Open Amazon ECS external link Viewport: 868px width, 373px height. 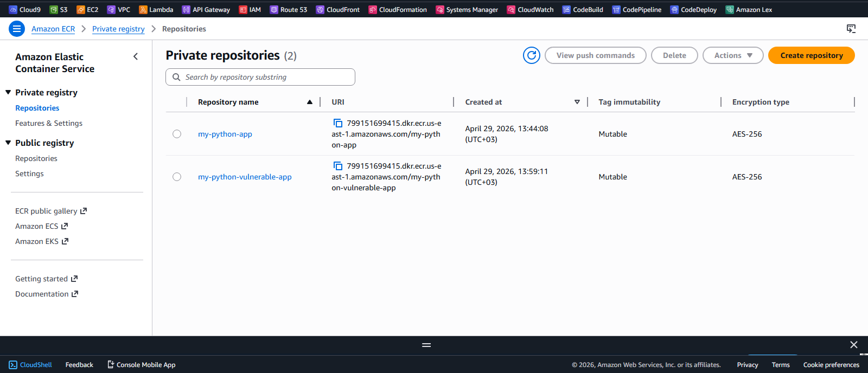(x=42, y=226)
